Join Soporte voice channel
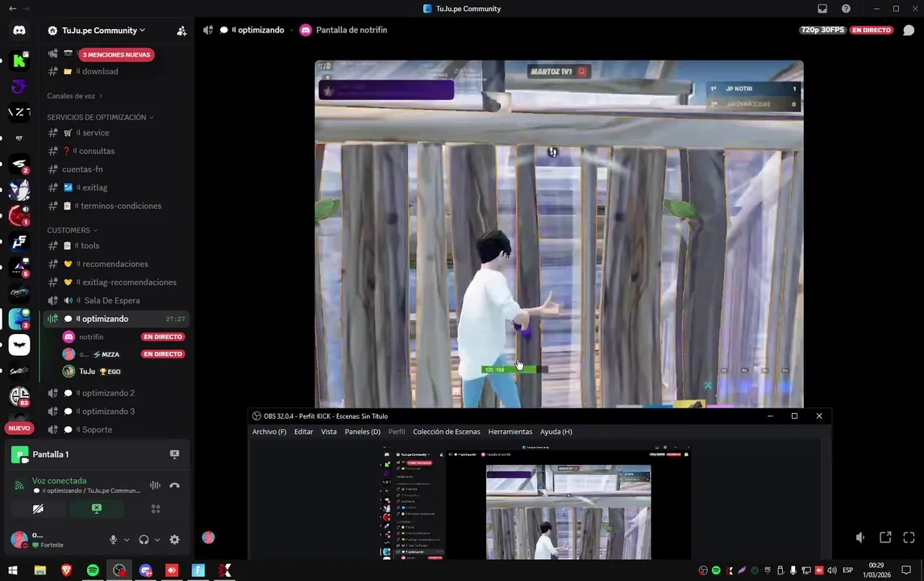 (115, 429)
